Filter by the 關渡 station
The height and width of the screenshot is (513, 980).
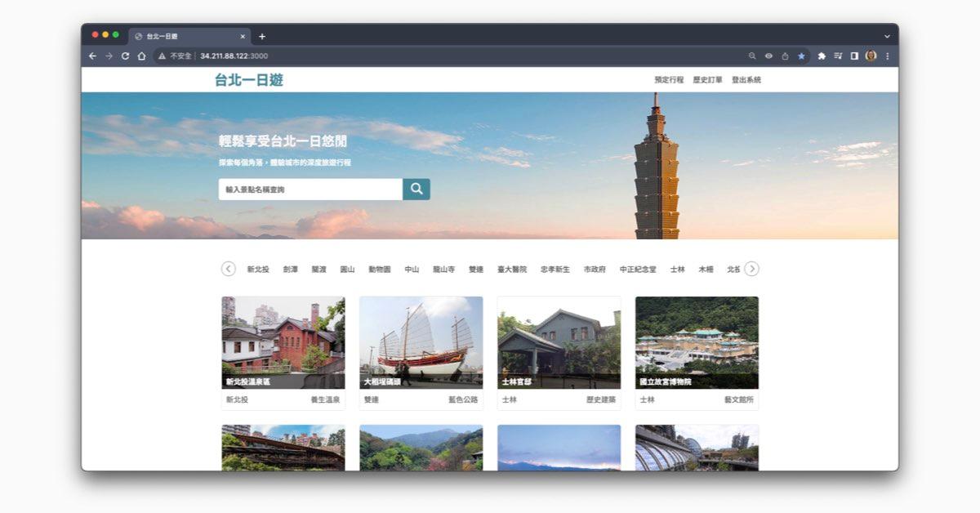click(x=319, y=269)
